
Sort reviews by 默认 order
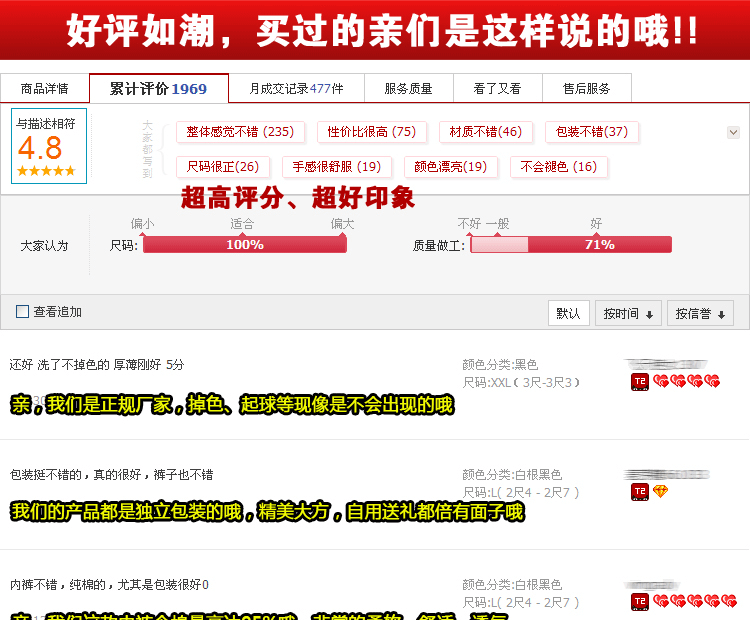pyautogui.click(x=569, y=313)
